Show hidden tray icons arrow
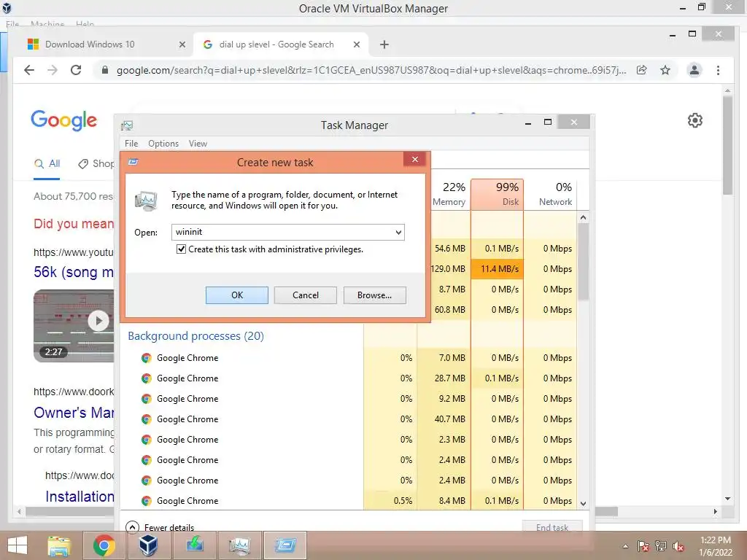 click(625, 546)
